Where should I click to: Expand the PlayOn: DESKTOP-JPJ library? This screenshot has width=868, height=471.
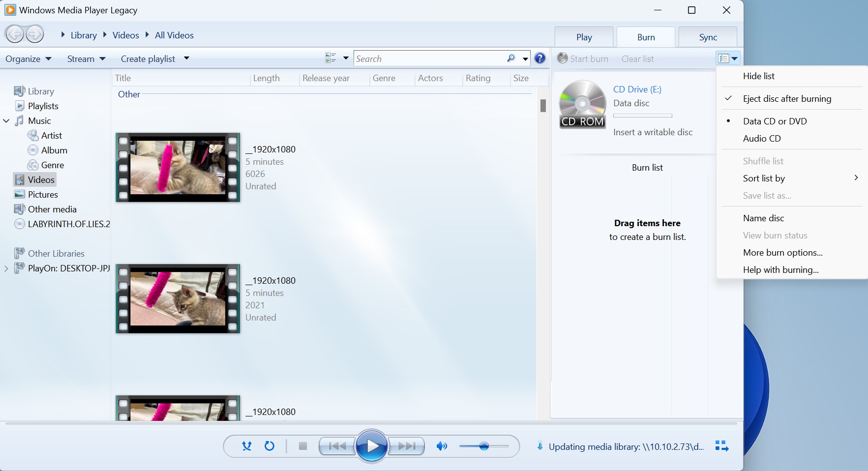point(6,268)
